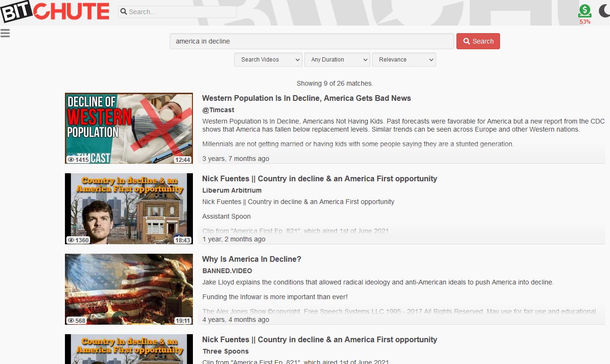Image resolution: width=610 pixels, height=364 pixels.
Task: Click the magnifier icon in header search
Action: pyautogui.click(x=123, y=12)
